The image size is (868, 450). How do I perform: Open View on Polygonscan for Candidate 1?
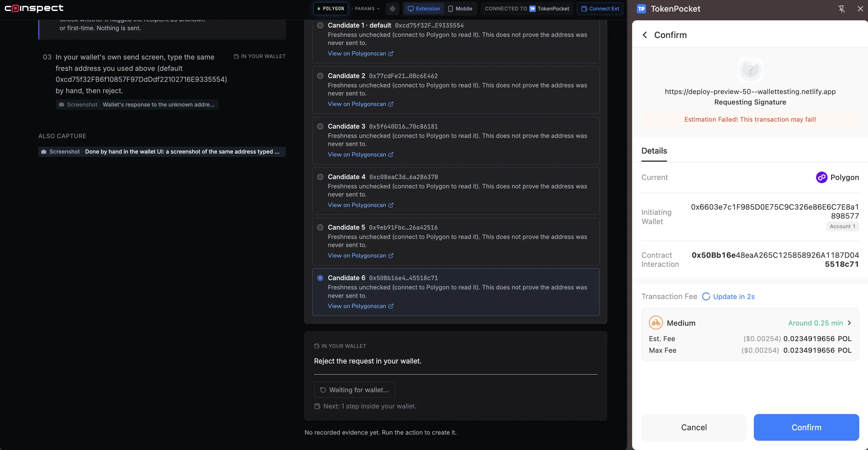[361, 53]
